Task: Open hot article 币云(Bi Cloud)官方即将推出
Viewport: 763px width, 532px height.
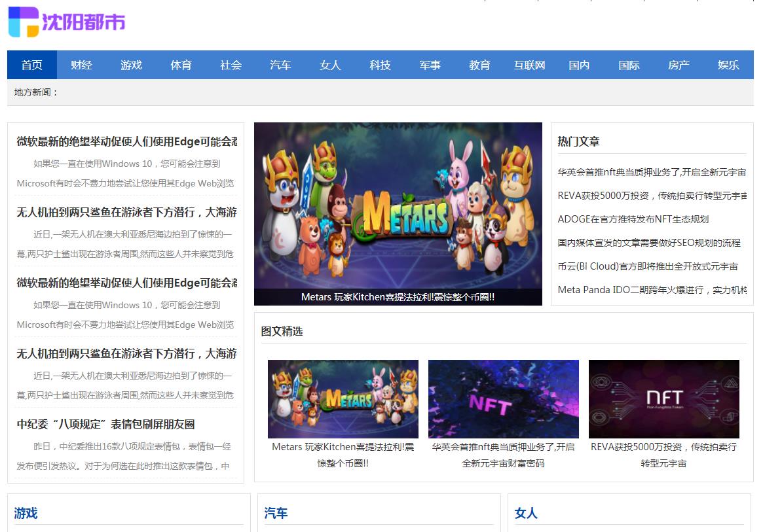Action: pos(648,266)
